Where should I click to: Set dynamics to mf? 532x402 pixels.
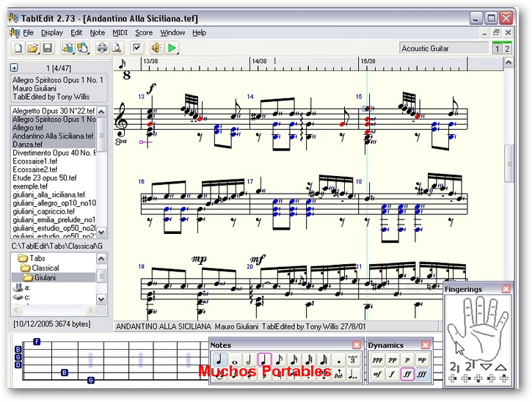click(x=377, y=374)
